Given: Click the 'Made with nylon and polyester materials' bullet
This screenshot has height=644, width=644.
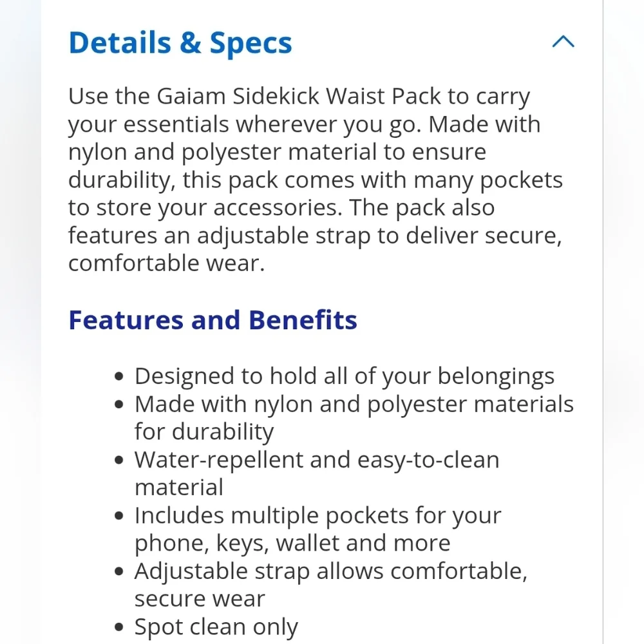Looking at the screenshot, I should click(x=354, y=404).
